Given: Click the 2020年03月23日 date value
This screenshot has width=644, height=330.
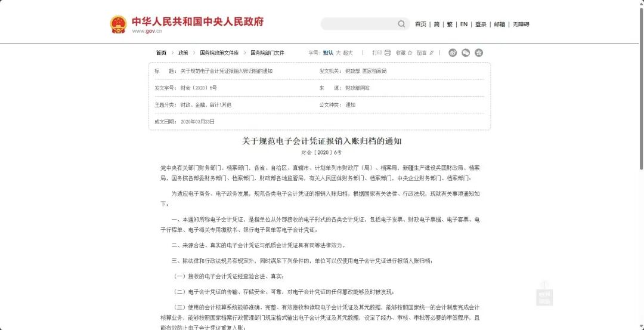Looking at the screenshot, I should 197,122.
